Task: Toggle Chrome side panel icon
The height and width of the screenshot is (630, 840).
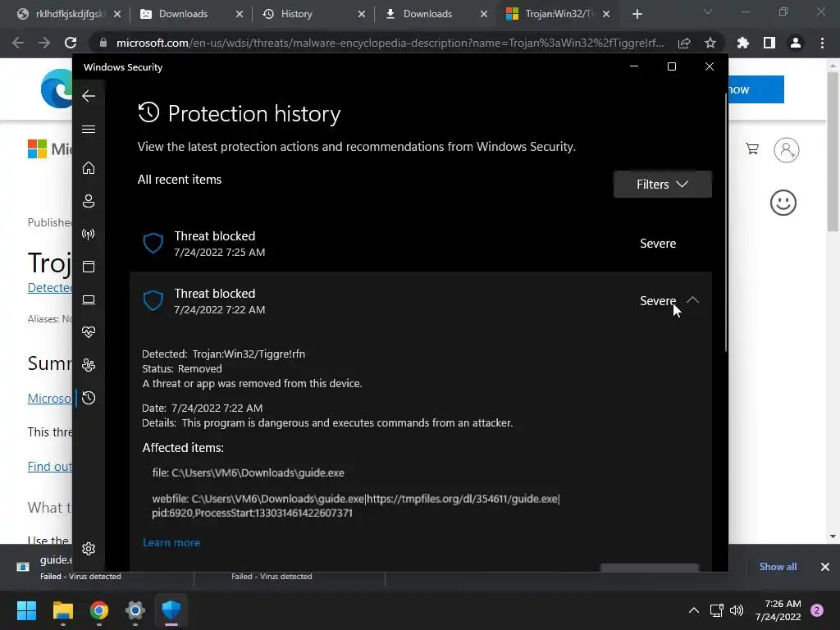Action: point(769,43)
